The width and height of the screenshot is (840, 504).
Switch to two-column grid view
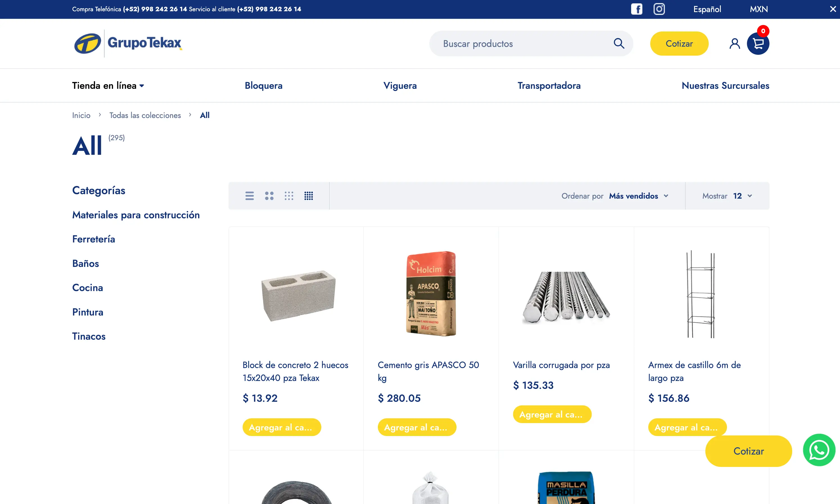269,196
